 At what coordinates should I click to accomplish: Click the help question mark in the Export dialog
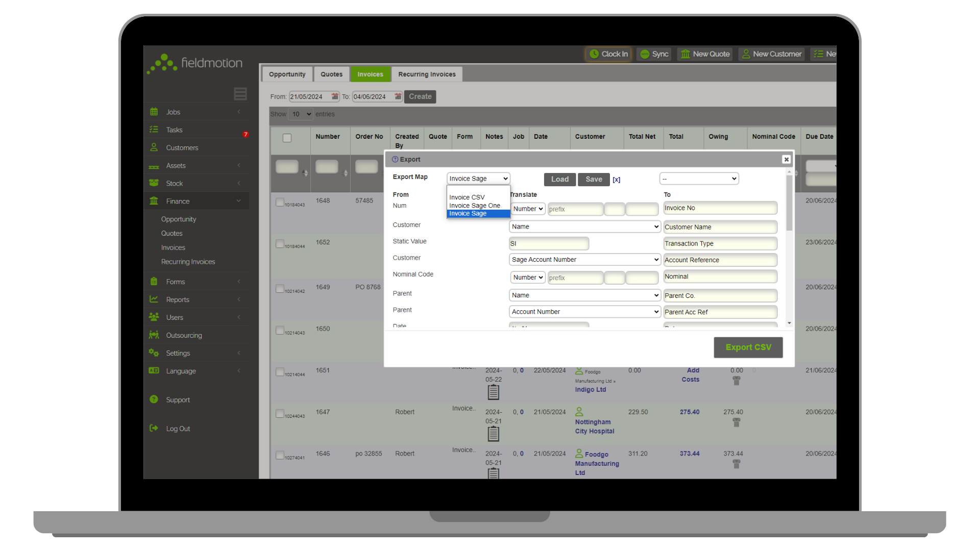(396, 159)
